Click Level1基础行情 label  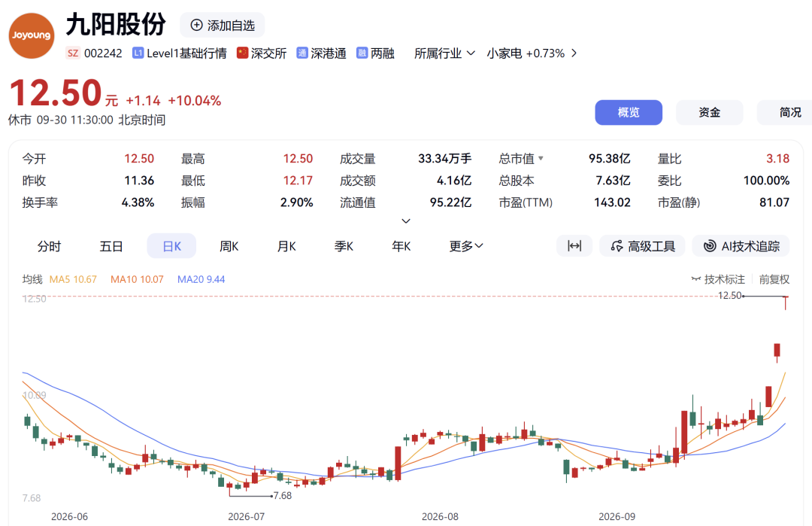point(186,53)
